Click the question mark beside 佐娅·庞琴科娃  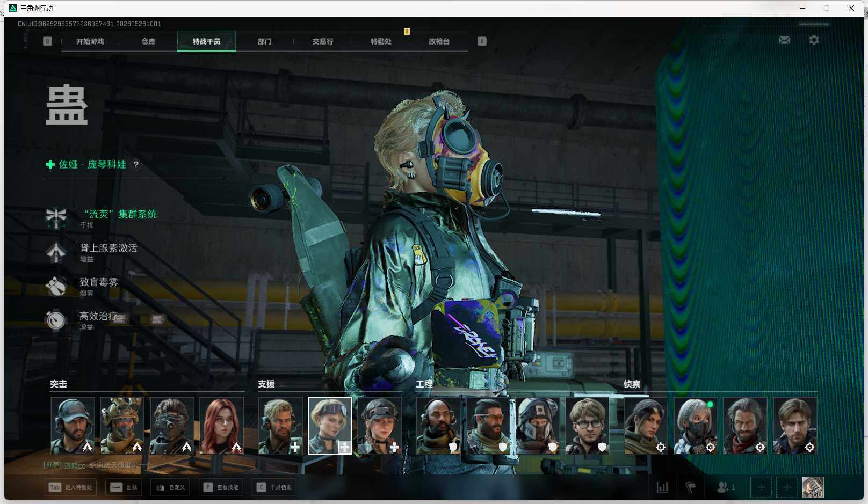[x=136, y=164]
